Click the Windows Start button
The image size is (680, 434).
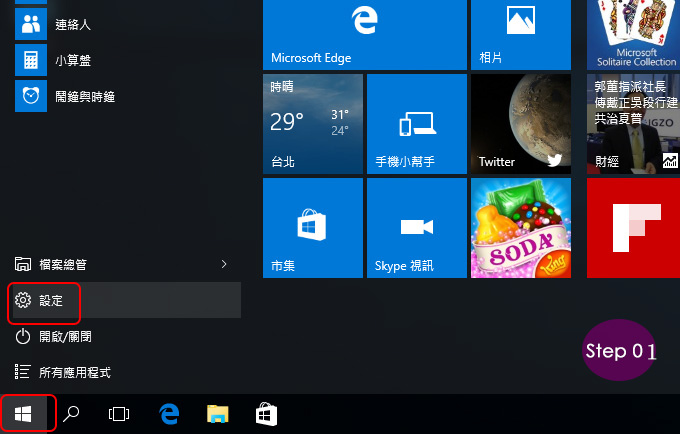(x=23, y=414)
